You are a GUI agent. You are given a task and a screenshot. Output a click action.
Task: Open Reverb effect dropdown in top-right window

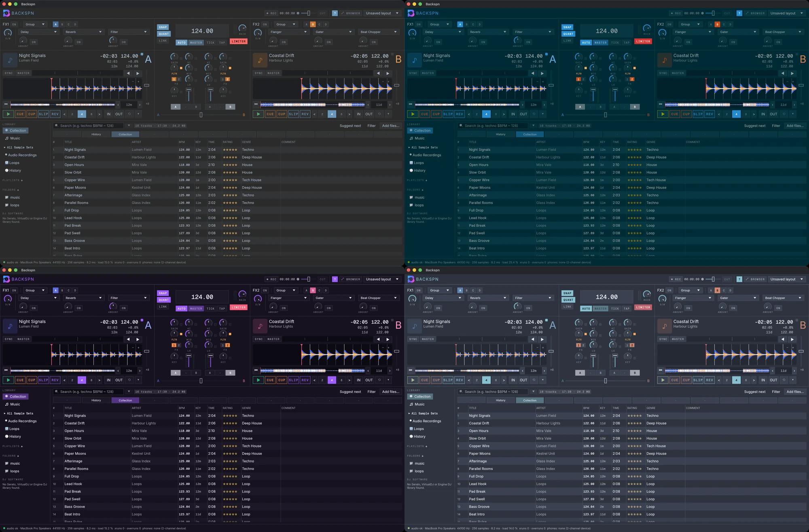488,32
